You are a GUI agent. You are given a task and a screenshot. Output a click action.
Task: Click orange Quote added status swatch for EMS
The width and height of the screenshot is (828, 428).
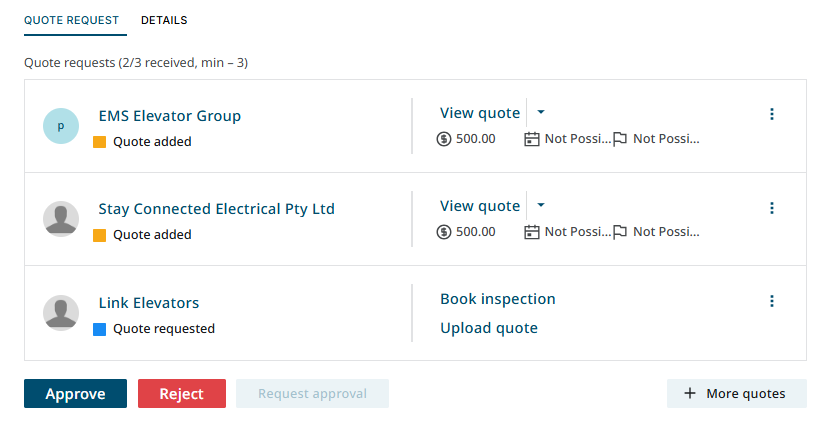pyautogui.click(x=99, y=142)
